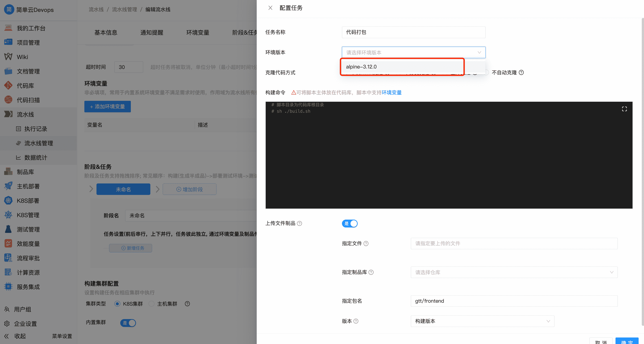This screenshot has height=344, width=644.
Task: Open the 环境变量 link in build command hint
Action: [x=392, y=92]
